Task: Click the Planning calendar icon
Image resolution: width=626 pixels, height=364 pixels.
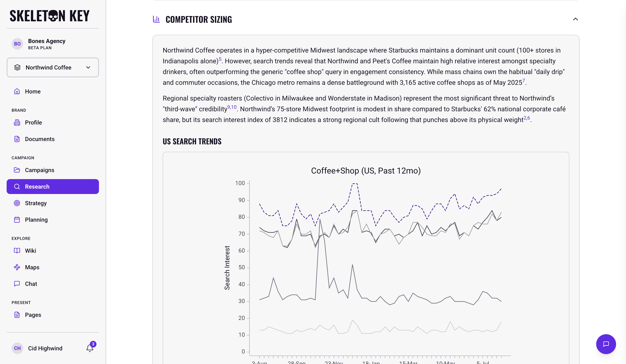Action: point(17,220)
